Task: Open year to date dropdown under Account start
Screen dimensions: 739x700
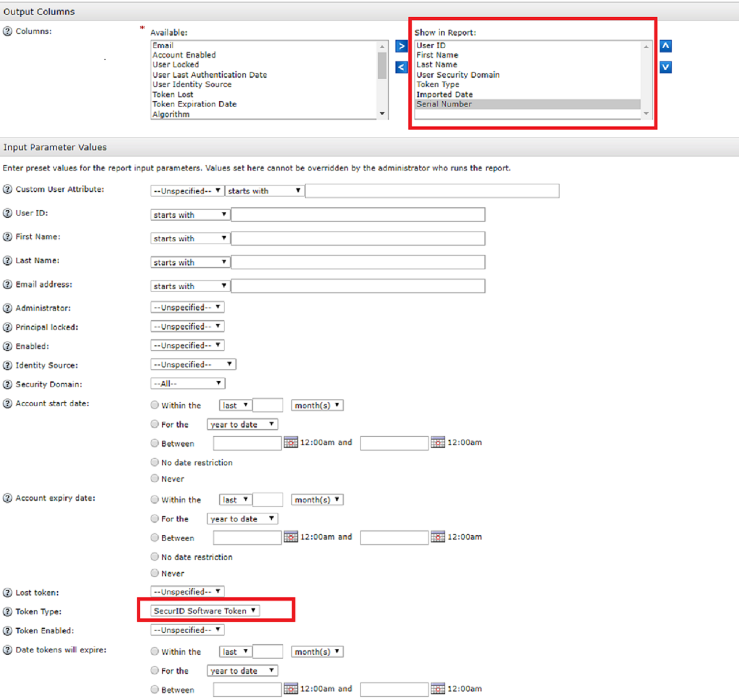Action: pos(242,424)
